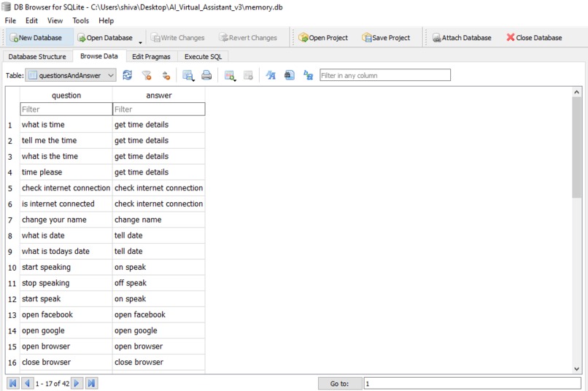Select the cell 'is internet connected'
This screenshot has width=588, height=391.
click(x=66, y=204)
